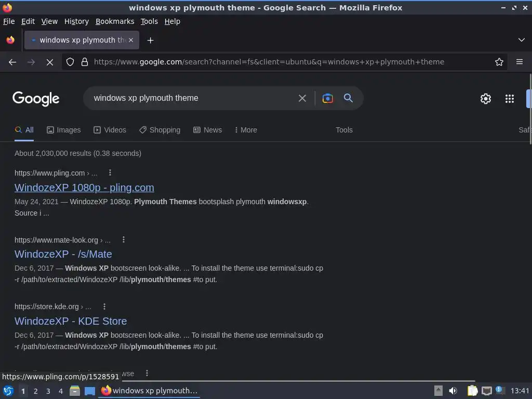Open the tracking protection shield
Screen dimensions: 532x399
[x=70, y=62]
